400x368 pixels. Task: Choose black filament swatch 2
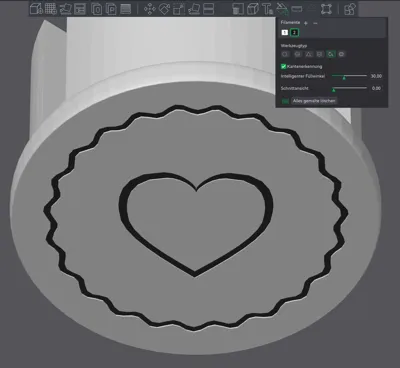pos(294,32)
